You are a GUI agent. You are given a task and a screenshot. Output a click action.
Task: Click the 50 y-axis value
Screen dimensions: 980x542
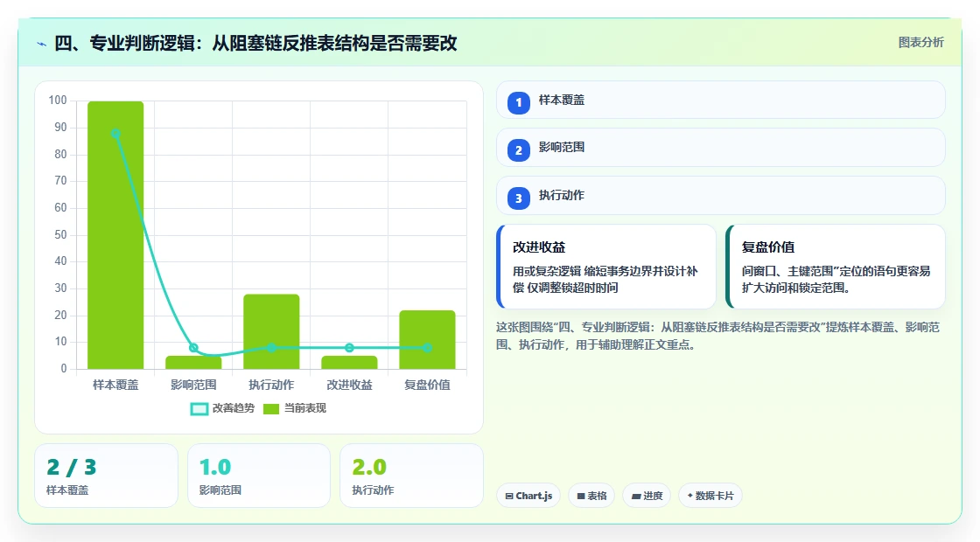[x=60, y=235]
